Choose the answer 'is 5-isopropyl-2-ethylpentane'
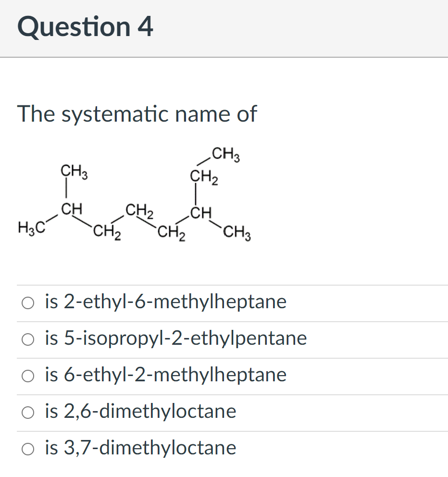448x477 pixels. [175, 339]
